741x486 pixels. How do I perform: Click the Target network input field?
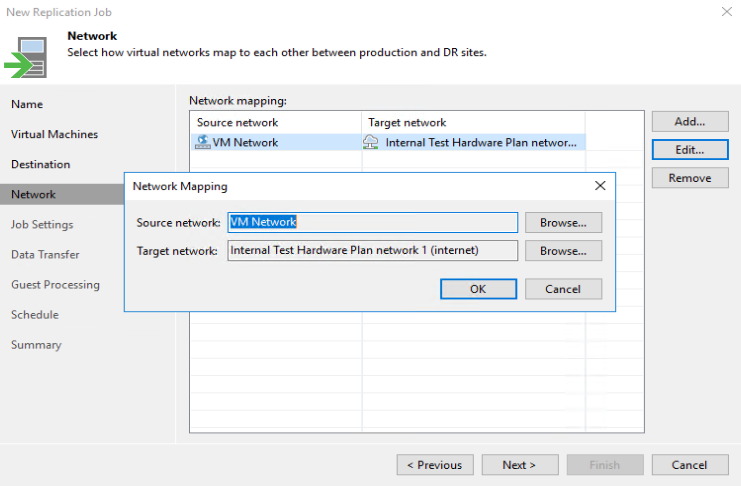tap(372, 251)
